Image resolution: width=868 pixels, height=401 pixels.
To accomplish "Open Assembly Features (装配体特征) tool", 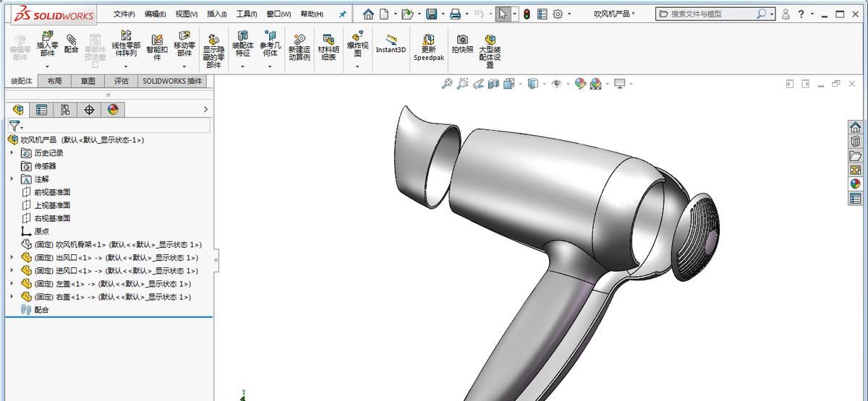I will [x=242, y=44].
